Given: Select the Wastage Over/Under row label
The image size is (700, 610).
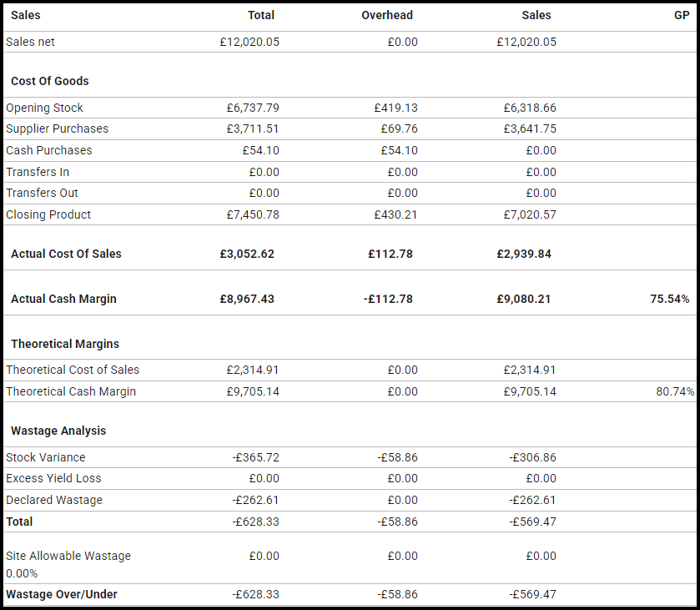Looking at the screenshot, I should [62, 594].
